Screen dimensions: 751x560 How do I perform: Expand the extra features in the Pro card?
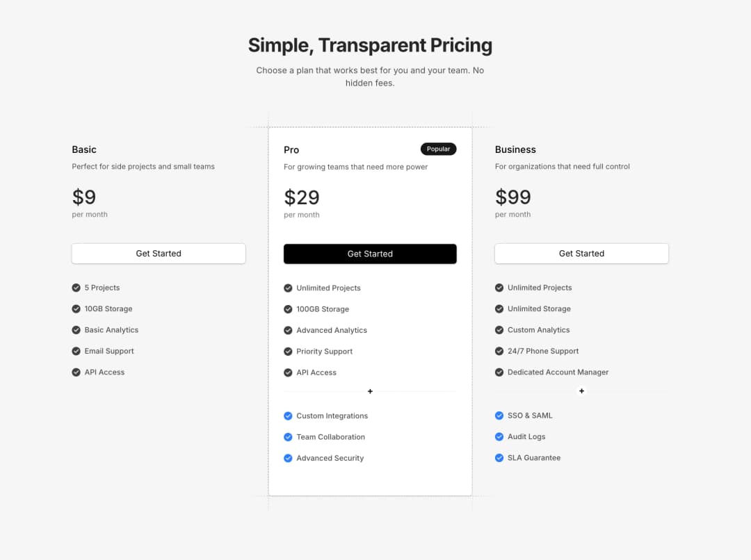(x=369, y=391)
